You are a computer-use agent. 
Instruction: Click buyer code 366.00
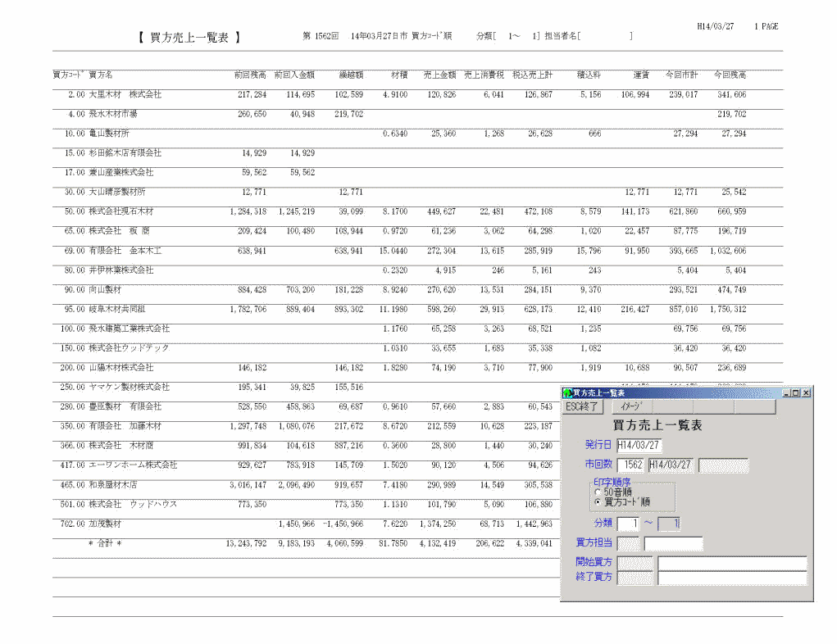tap(73, 446)
